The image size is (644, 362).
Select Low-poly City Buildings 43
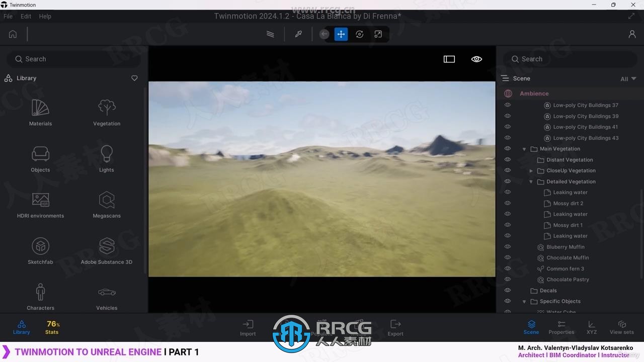tap(586, 138)
